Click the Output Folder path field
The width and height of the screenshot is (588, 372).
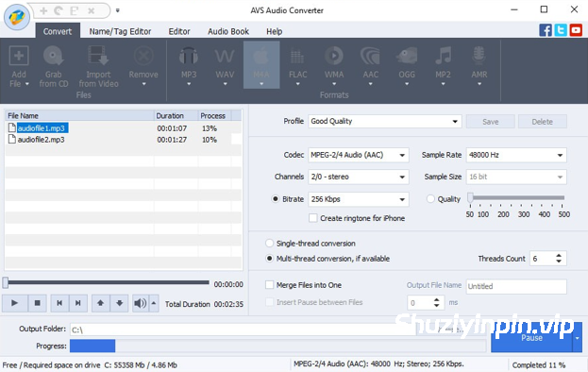(243, 330)
